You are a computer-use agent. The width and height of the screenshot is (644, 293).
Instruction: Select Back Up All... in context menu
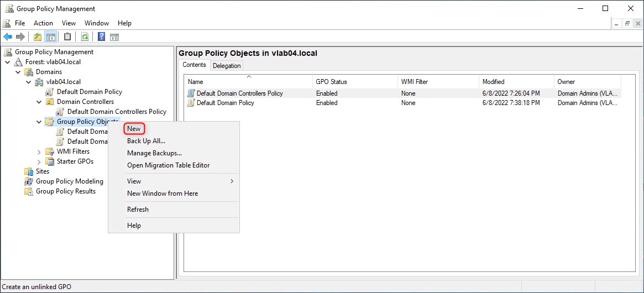[x=146, y=141]
